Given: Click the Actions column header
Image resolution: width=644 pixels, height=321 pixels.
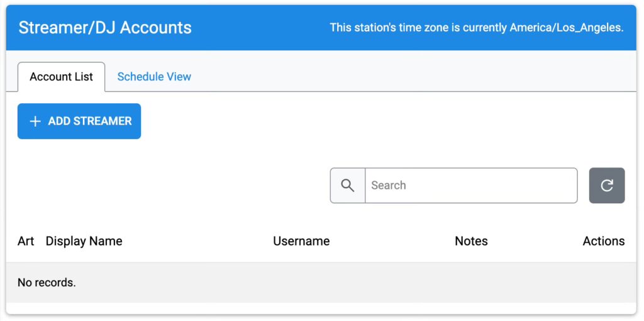Looking at the screenshot, I should (603, 241).
